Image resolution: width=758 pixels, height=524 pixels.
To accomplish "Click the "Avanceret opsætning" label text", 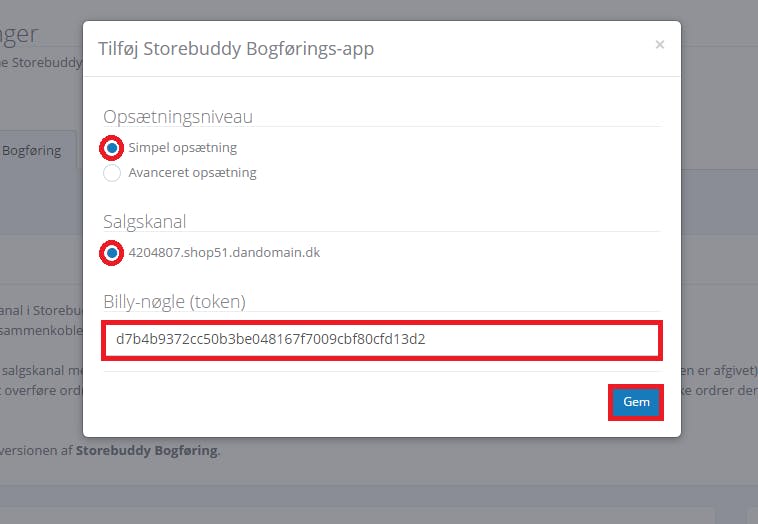I will (x=192, y=173).
